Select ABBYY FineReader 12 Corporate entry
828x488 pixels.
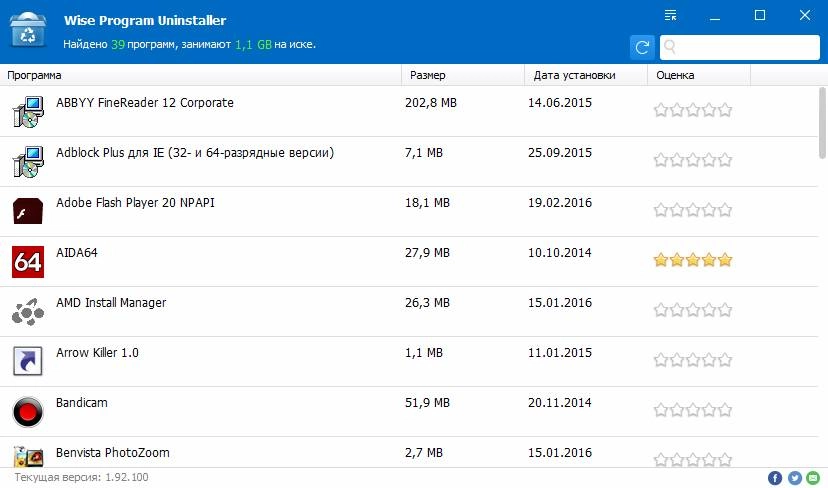(x=145, y=102)
